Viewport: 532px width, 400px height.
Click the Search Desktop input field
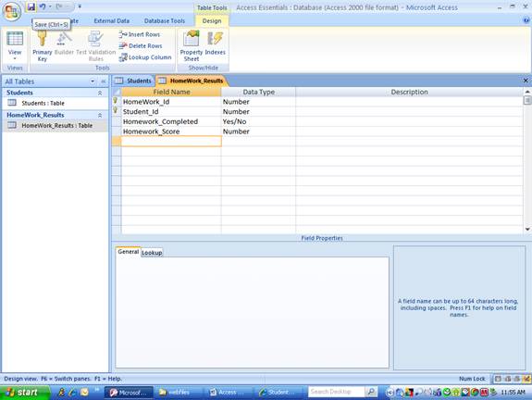click(x=336, y=392)
